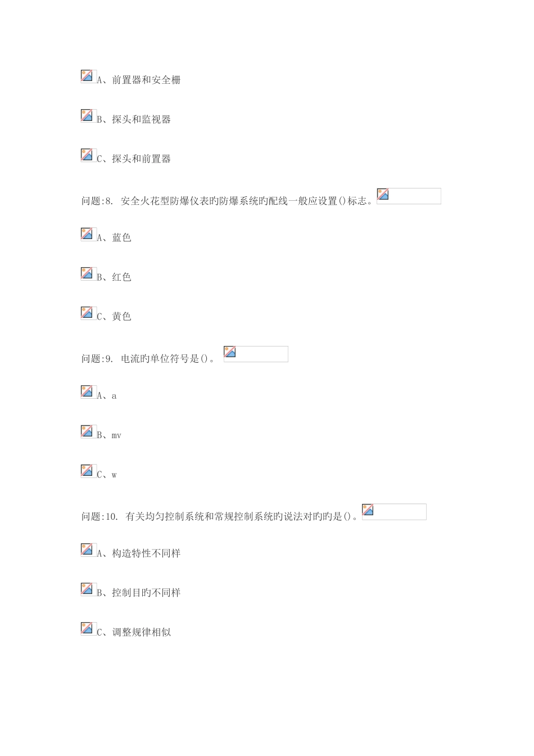Viewport: 534px width, 756px height.
Task: Select icon beside 控制目的不同样
Action: click(87, 589)
